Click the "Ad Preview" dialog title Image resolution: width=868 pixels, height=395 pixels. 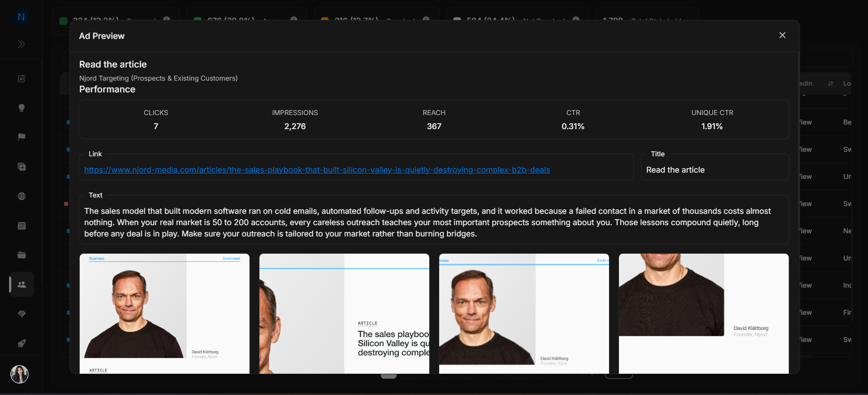coord(102,36)
